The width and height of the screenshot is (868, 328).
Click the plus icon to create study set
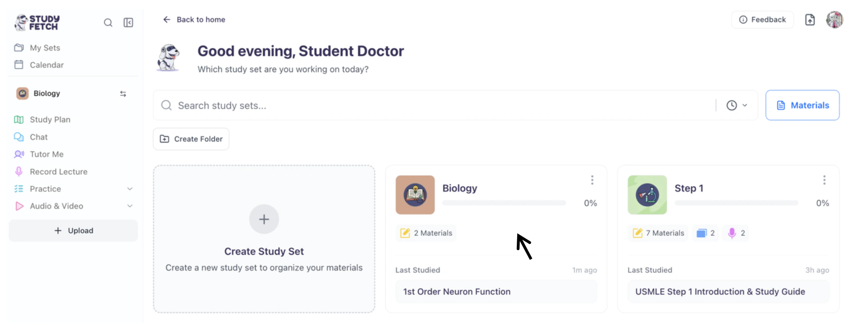click(x=264, y=219)
